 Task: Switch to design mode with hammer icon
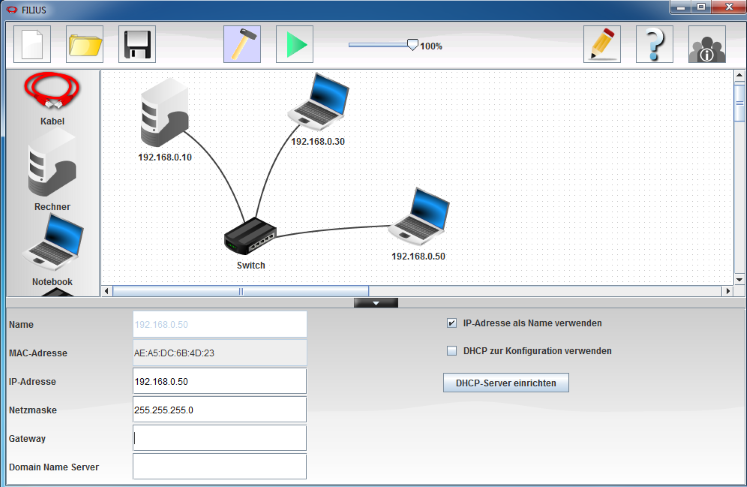point(242,44)
